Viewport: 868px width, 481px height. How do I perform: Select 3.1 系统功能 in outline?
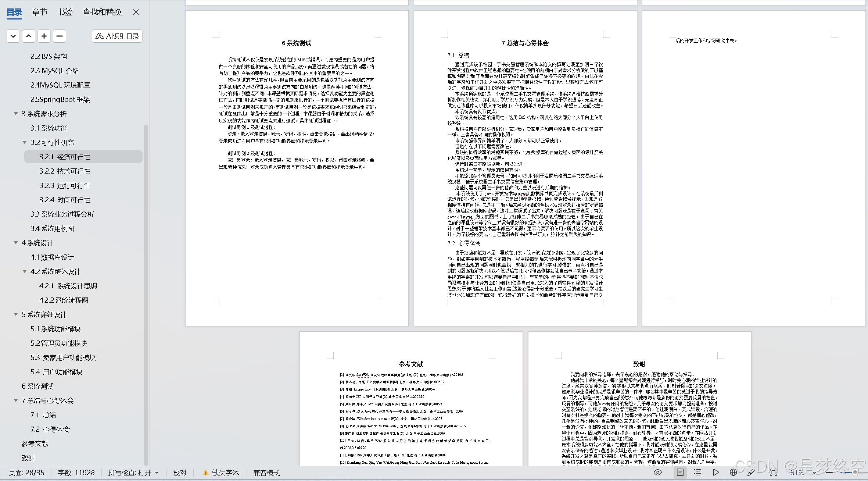click(x=49, y=128)
